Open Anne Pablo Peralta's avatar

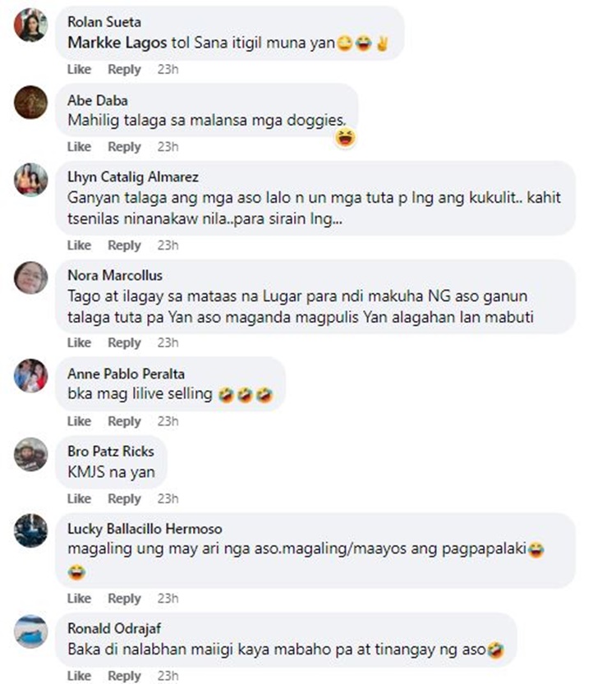(30, 375)
